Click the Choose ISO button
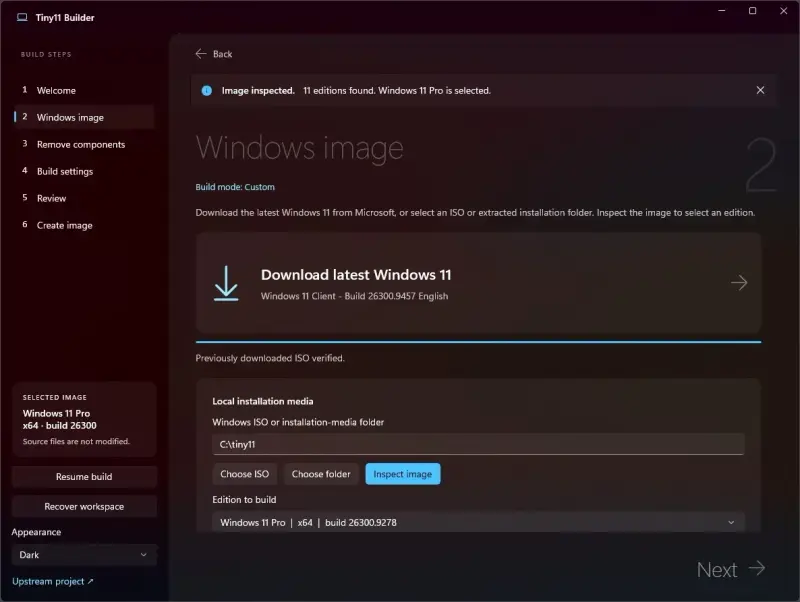 (x=244, y=474)
